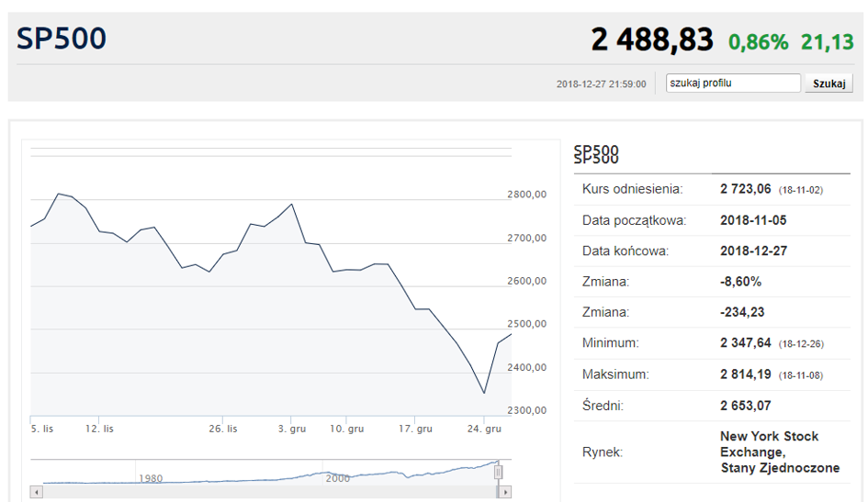Click the Szukaj search button

click(829, 84)
